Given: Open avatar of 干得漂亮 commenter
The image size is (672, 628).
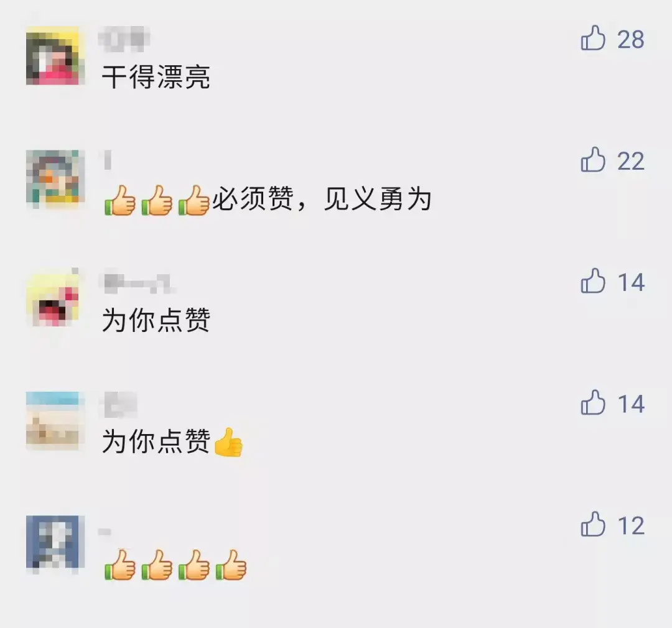Looking at the screenshot, I should click(x=53, y=56).
